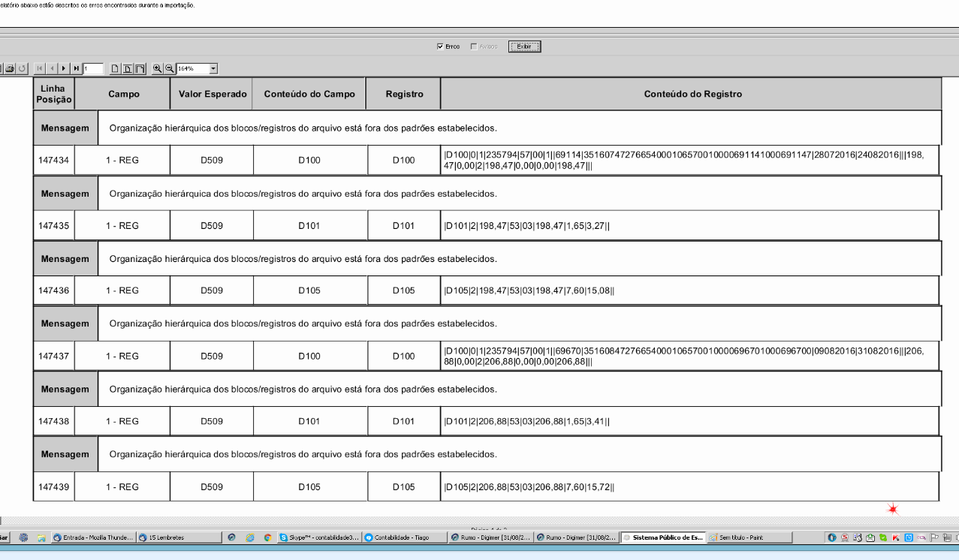Open the 164% zoom dropdown

coord(214,68)
